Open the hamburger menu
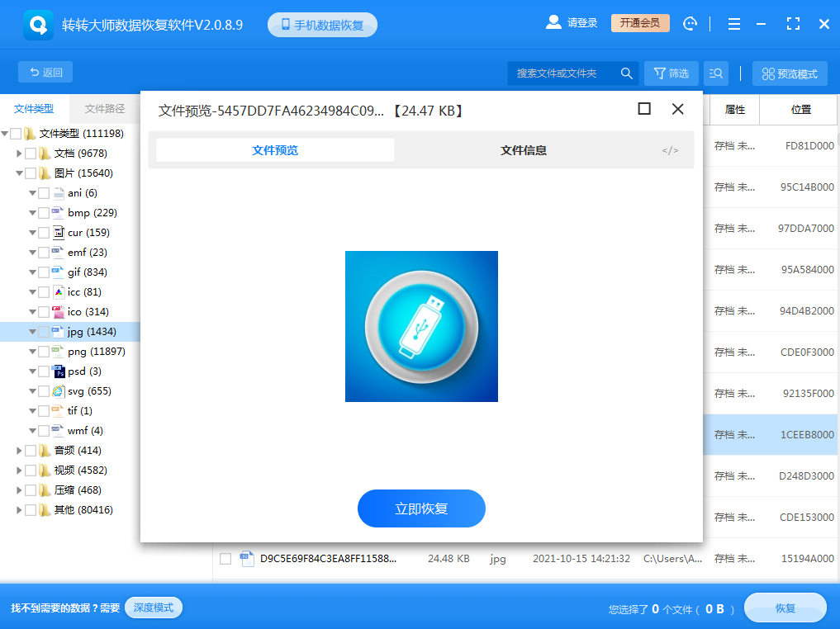The image size is (840, 629). click(733, 23)
